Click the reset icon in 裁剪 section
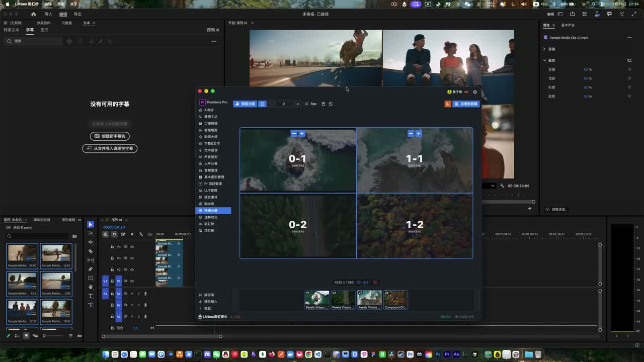Image resolution: width=644 pixels, height=362 pixels. (629, 60)
